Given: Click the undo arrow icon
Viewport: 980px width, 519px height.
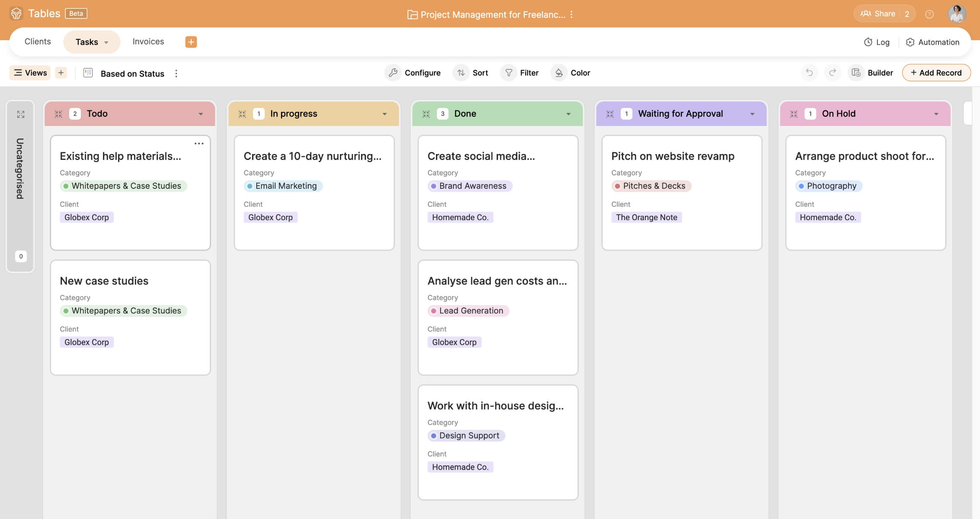Looking at the screenshot, I should (809, 73).
